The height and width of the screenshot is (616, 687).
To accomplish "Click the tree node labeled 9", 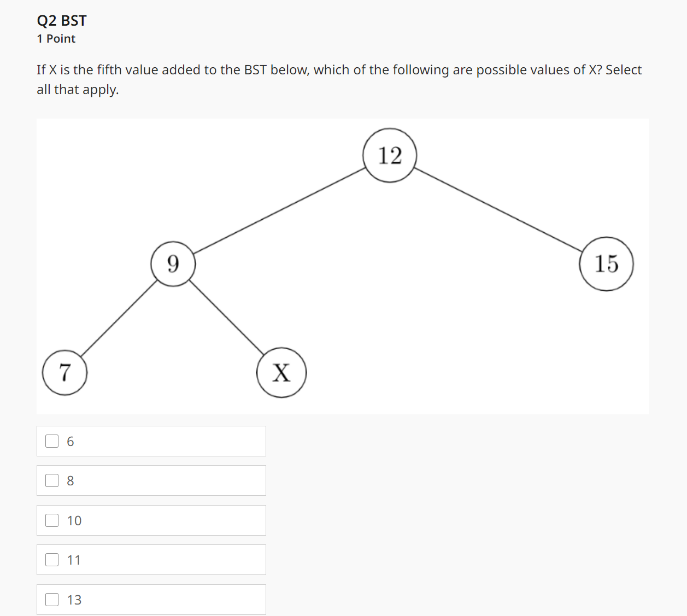I will click(x=173, y=263).
